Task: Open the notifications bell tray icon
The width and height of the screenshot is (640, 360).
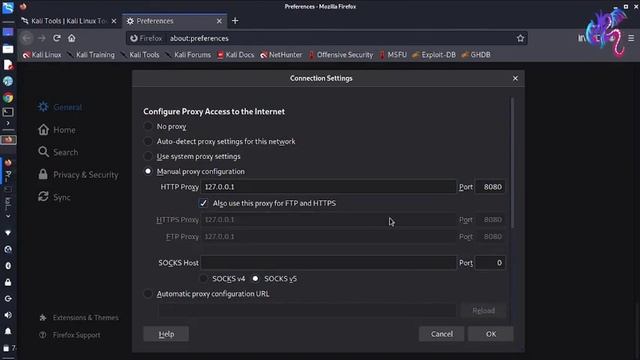Action: [x=8, y=331]
